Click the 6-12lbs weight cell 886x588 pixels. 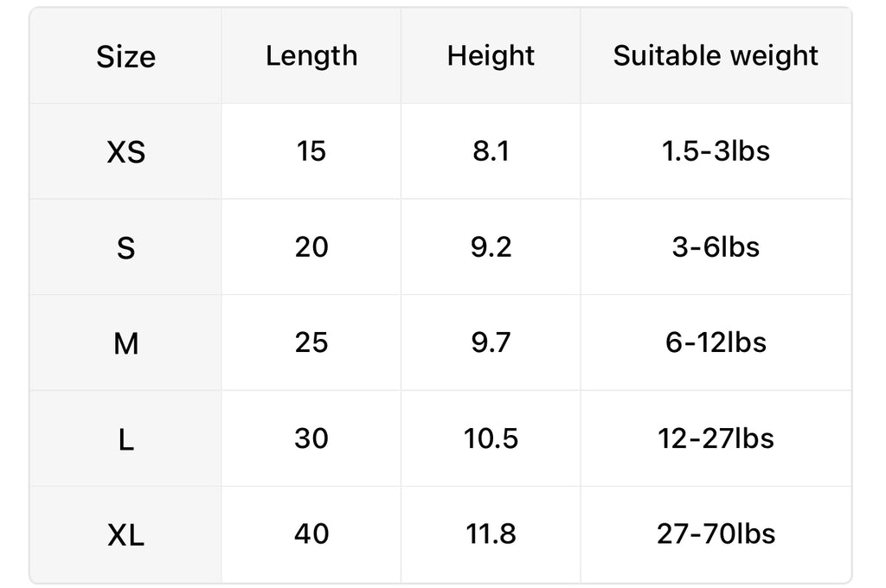pyautogui.click(x=716, y=342)
